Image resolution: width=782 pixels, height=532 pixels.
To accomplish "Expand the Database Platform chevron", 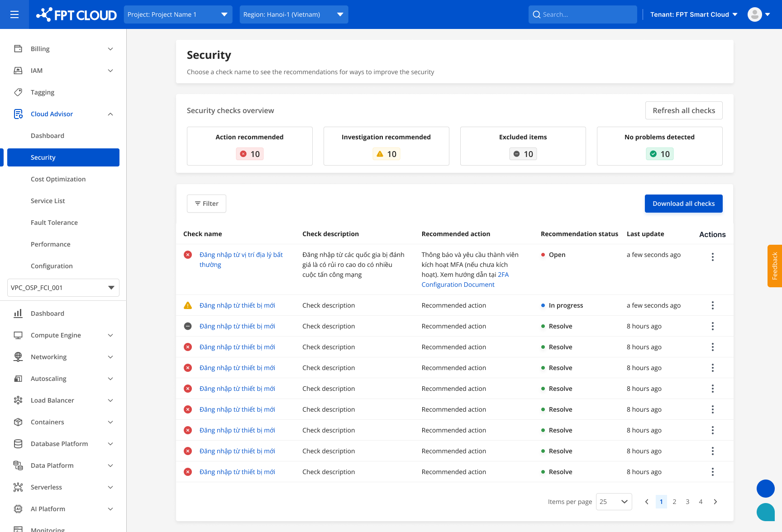I will click(110, 444).
